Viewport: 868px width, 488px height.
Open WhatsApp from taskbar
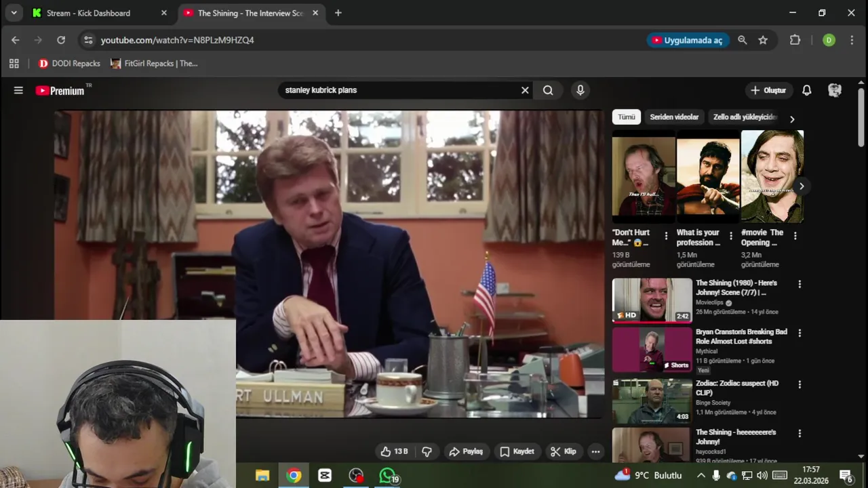(389, 476)
